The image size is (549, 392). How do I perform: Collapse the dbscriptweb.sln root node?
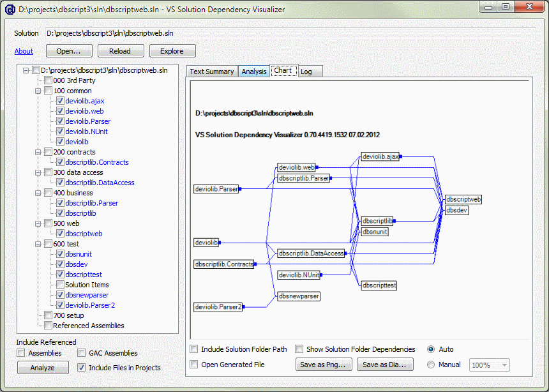pos(26,70)
